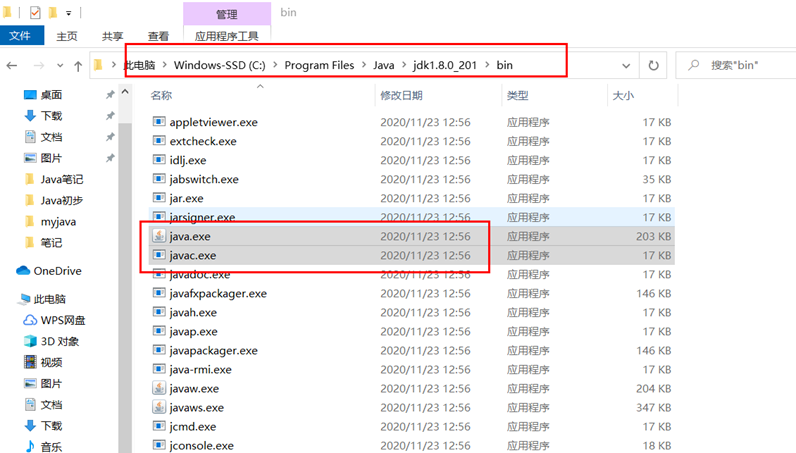The height and width of the screenshot is (453, 796).
Task: Select extcheck.exe file icon
Action: [x=159, y=141]
